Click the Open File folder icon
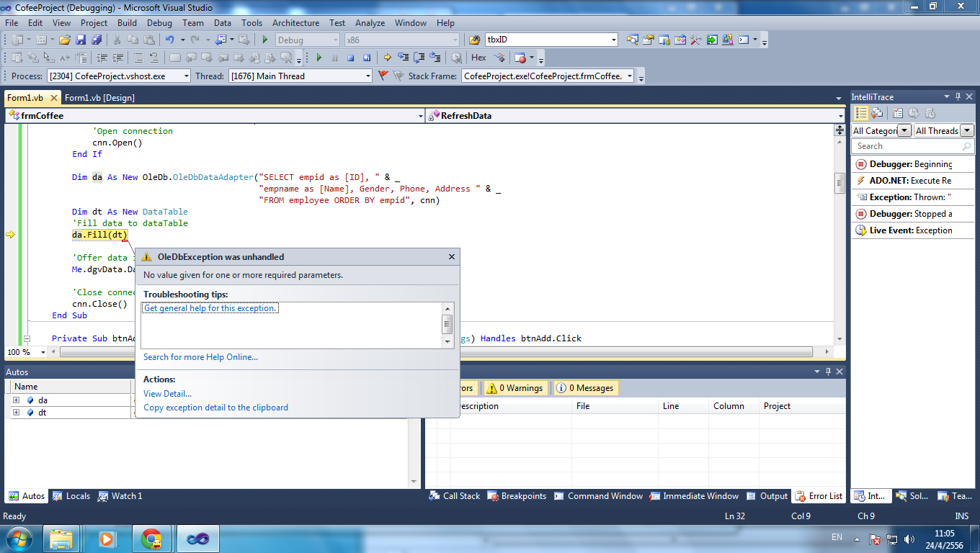This screenshot has height=553, width=980. (x=65, y=40)
